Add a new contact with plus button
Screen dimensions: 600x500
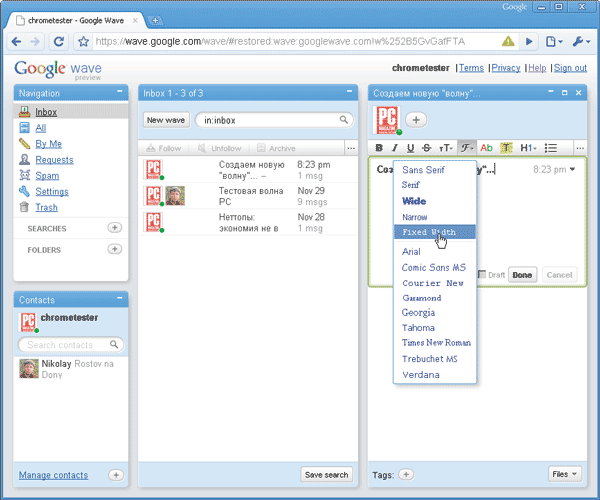[x=116, y=475]
